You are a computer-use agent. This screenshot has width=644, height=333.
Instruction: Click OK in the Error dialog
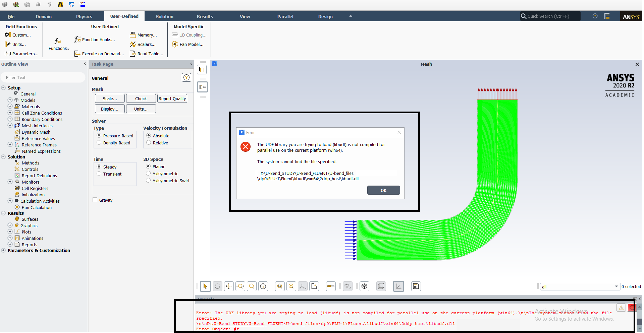(383, 190)
